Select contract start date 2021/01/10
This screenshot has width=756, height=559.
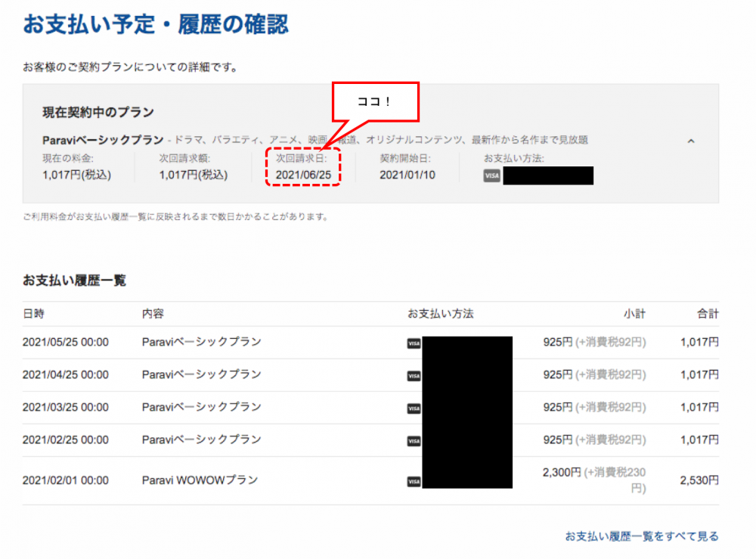coord(407,175)
